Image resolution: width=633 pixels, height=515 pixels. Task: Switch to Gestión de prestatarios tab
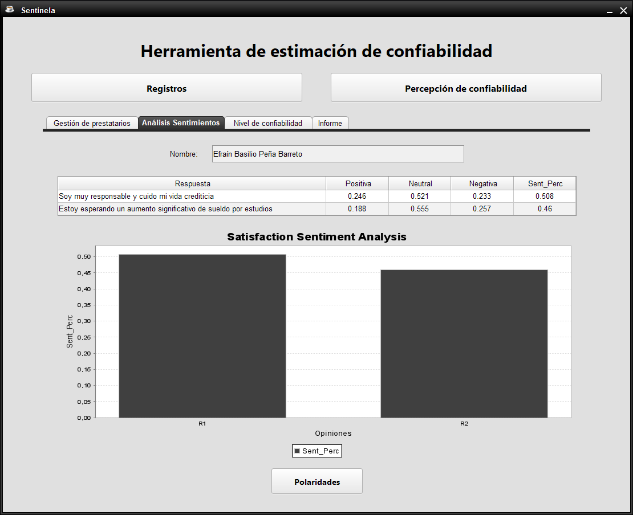91,123
